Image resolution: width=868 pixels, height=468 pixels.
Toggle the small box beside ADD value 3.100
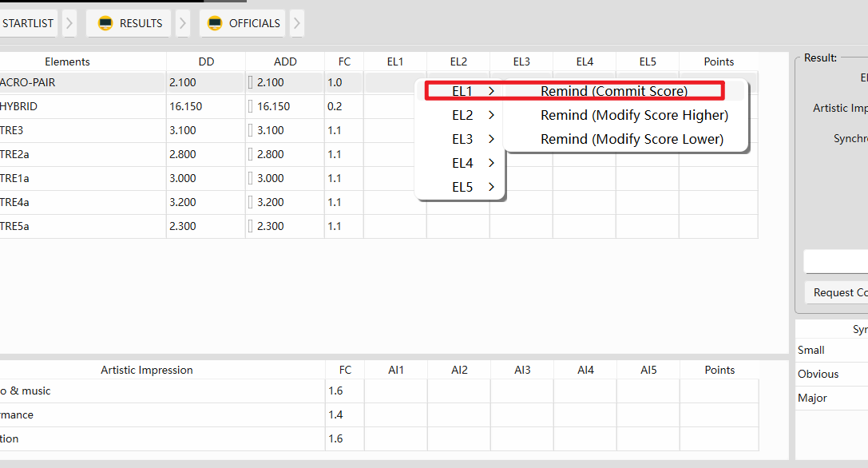pyautogui.click(x=250, y=130)
